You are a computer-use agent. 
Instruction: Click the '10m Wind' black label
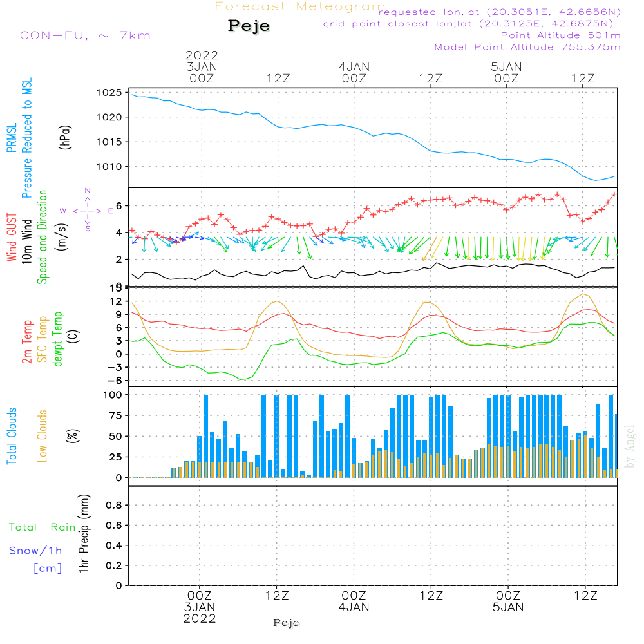pyautogui.click(x=26, y=241)
